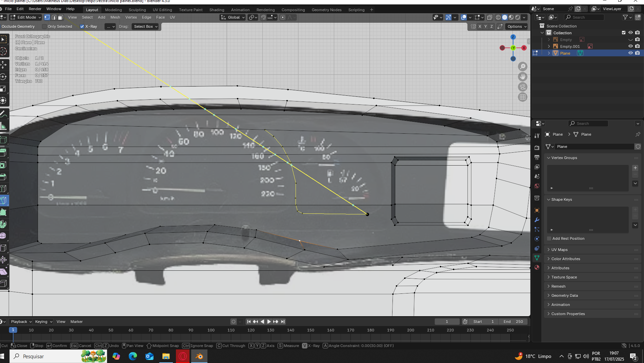Click the zoom magnifier viewport gizmo

[523, 66]
